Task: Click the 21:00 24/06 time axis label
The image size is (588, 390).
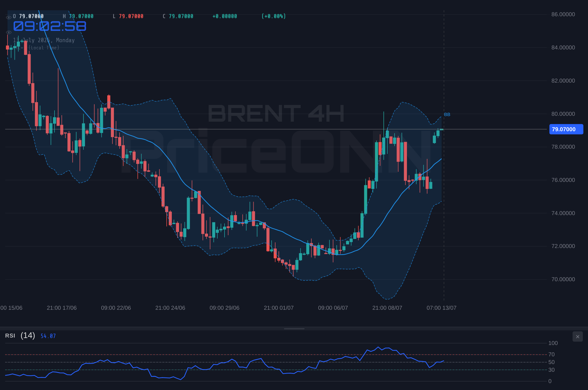Action: click(170, 308)
